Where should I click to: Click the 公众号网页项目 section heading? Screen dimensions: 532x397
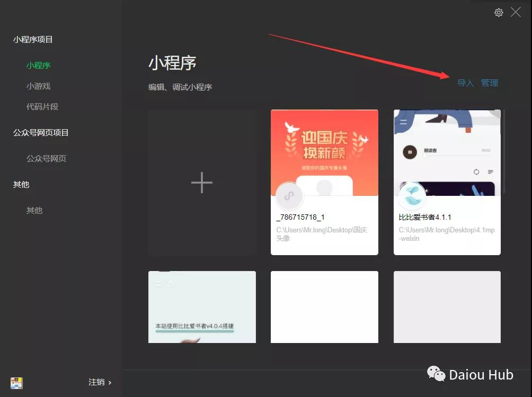pyautogui.click(x=41, y=132)
